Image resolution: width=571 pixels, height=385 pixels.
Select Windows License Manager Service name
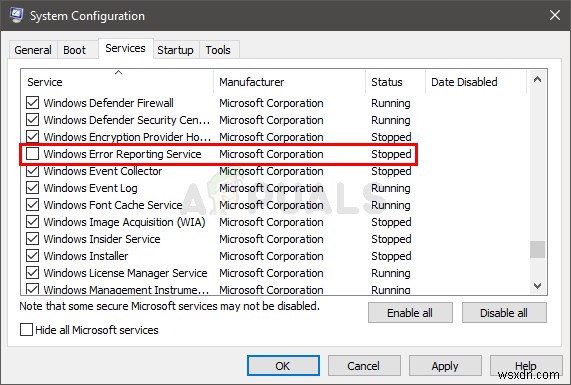pyautogui.click(x=125, y=273)
